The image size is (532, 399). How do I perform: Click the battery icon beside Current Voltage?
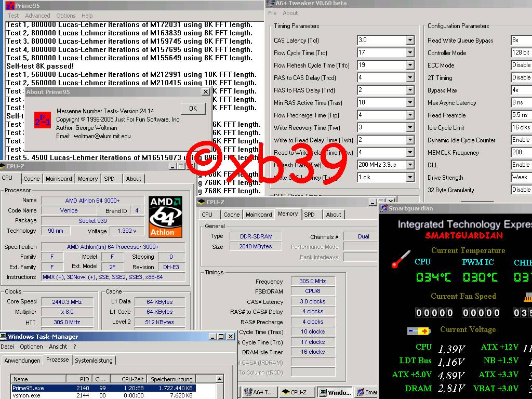419,331
